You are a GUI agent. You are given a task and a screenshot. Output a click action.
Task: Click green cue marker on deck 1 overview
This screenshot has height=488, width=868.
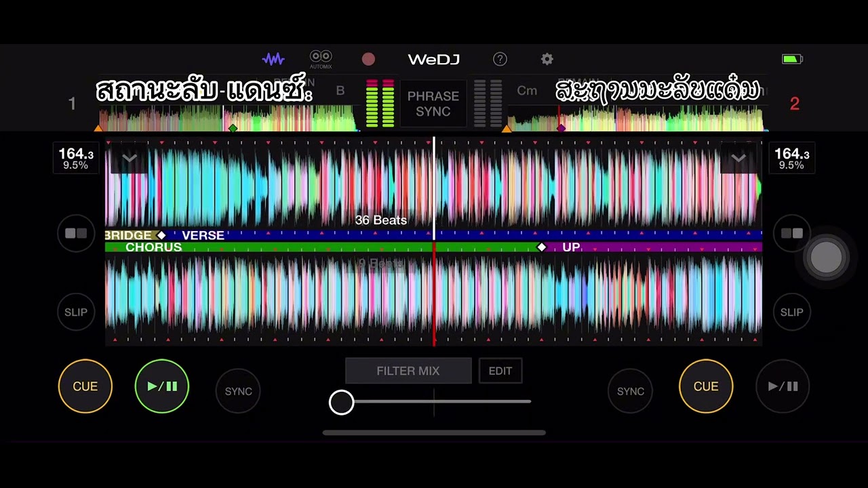pos(233,128)
